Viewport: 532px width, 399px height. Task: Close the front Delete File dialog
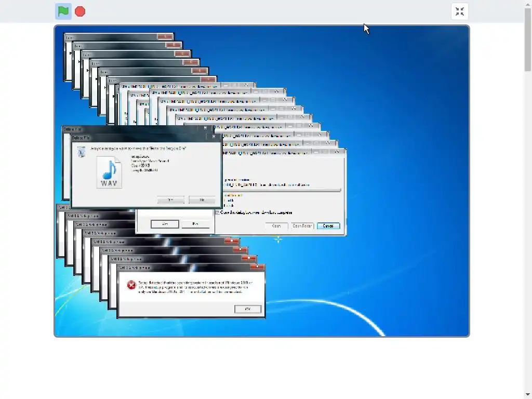tap(214, 137)
